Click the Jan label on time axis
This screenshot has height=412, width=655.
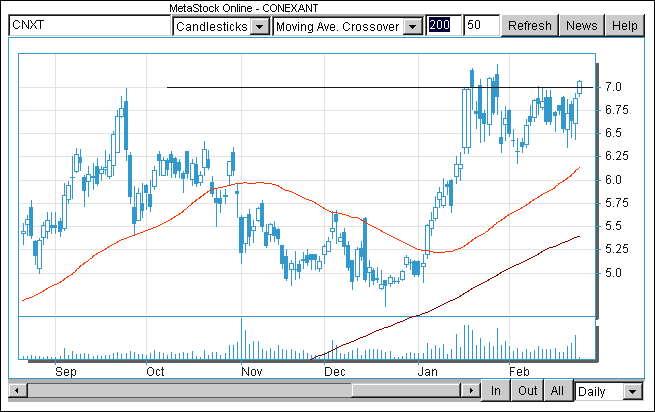(x=427, y=371)
